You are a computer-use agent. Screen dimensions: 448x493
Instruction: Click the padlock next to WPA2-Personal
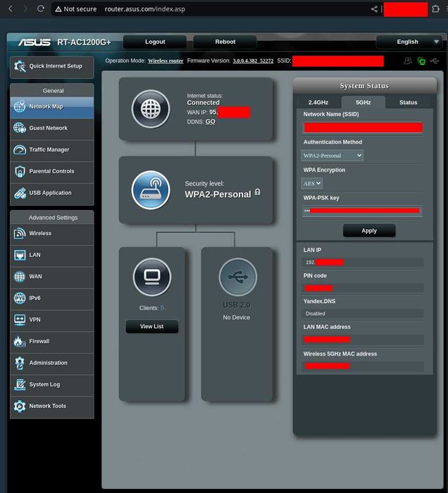click(258, 192)
